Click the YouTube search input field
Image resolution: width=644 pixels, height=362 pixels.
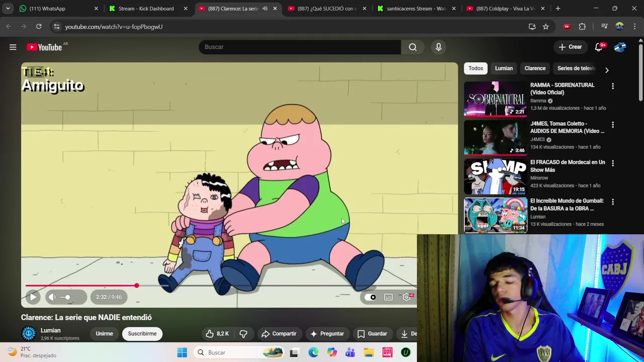300,47
